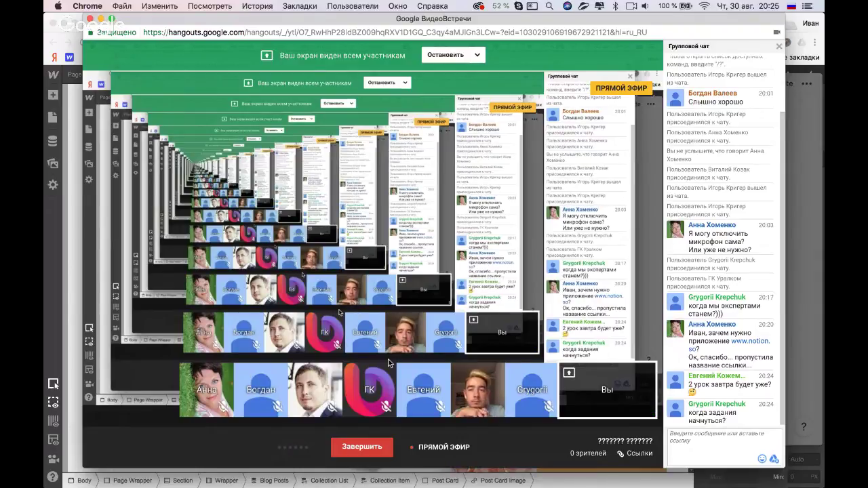Click muted microphone icon on Анна tile
Screen dimensions: 868x488
[223, 406]
